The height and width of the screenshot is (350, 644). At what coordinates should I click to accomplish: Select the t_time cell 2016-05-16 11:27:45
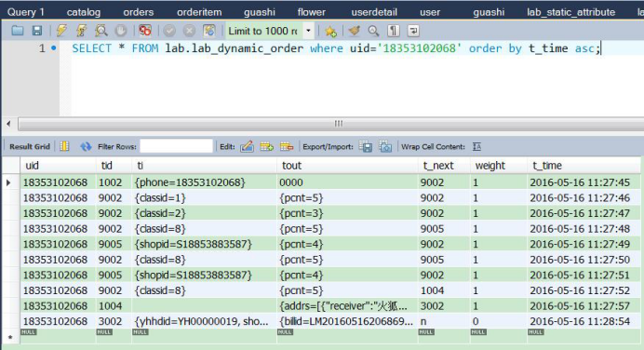pyautogui.click(x=584, y=182)
